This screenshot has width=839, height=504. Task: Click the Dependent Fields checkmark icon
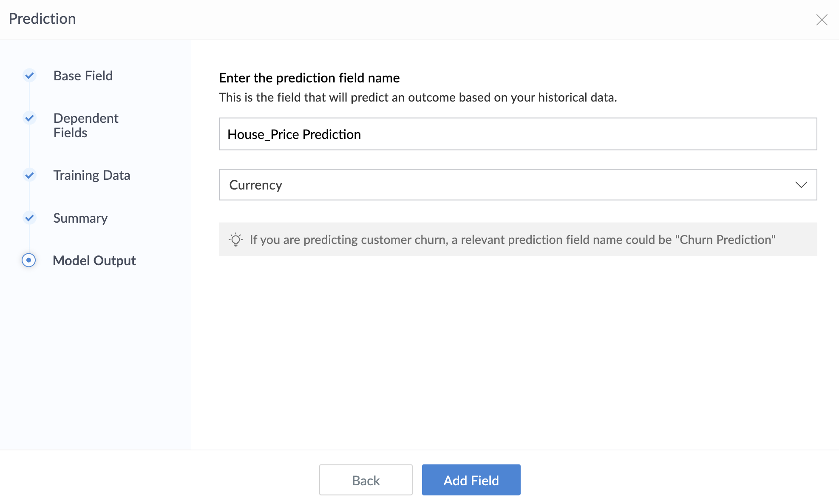pyautogui.click(x=29, y=118)
